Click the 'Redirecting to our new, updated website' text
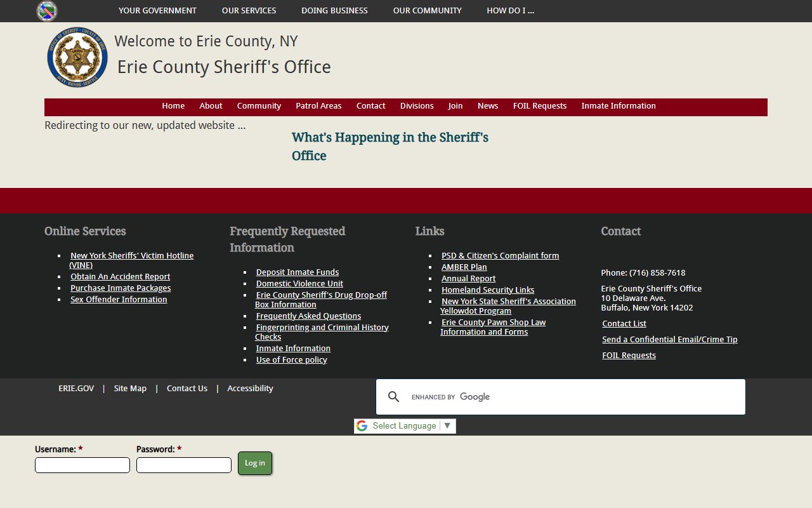Viewport: 812px width, 508px height. (145, 126)
